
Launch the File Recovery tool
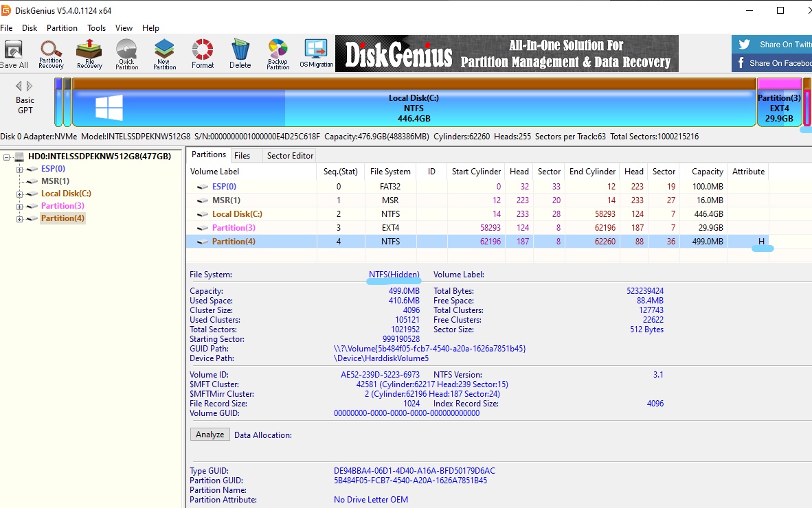click(x=89, y=54)
